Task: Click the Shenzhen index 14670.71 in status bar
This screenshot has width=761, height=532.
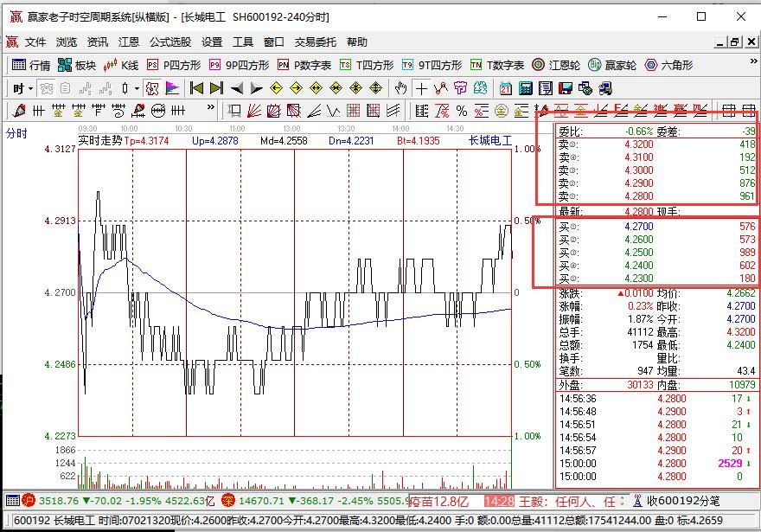Action: [261, 501]
